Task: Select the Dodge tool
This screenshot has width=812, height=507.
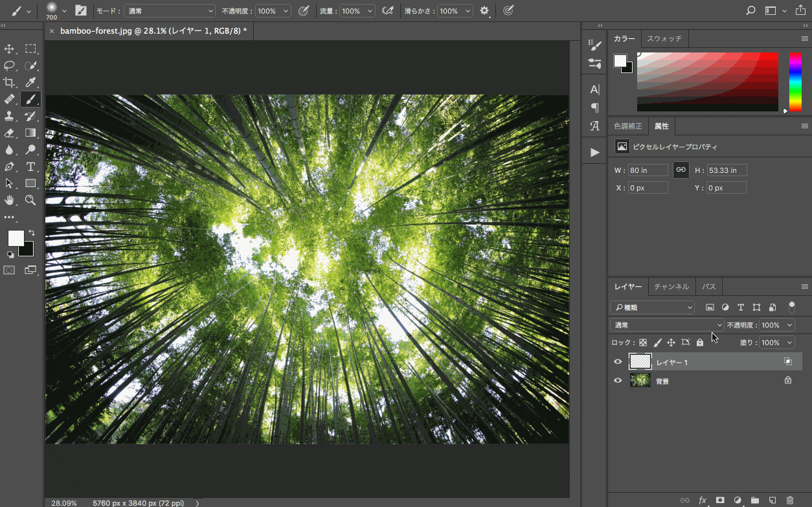Action: click(30, 150)
